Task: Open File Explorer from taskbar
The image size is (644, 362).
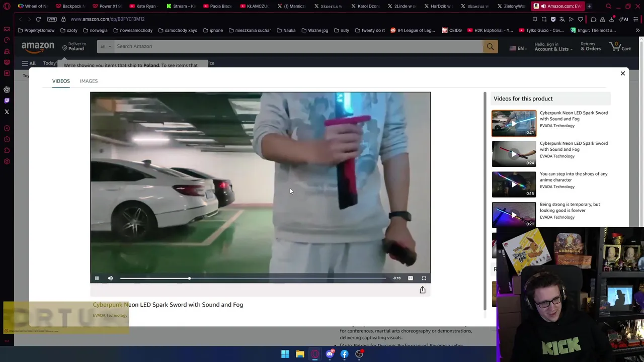Action: pyautogui.click(x=300, y=354)
